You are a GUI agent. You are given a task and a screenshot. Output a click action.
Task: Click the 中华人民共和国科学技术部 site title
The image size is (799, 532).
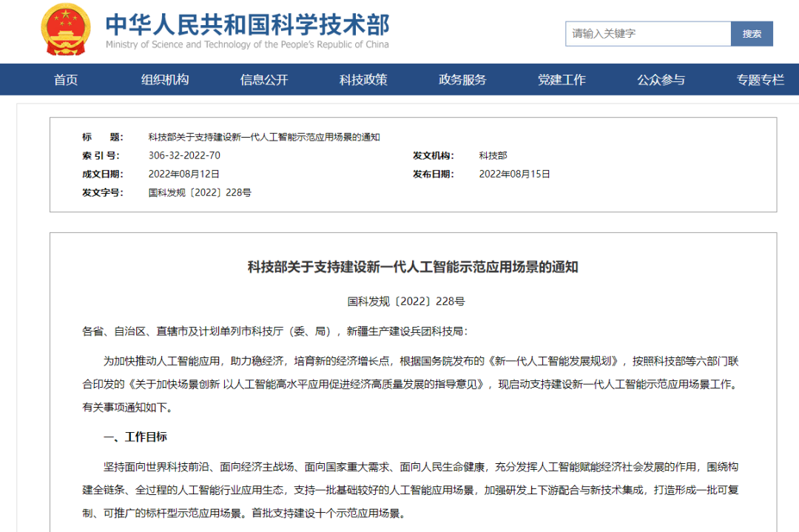(x=248, y=24)
